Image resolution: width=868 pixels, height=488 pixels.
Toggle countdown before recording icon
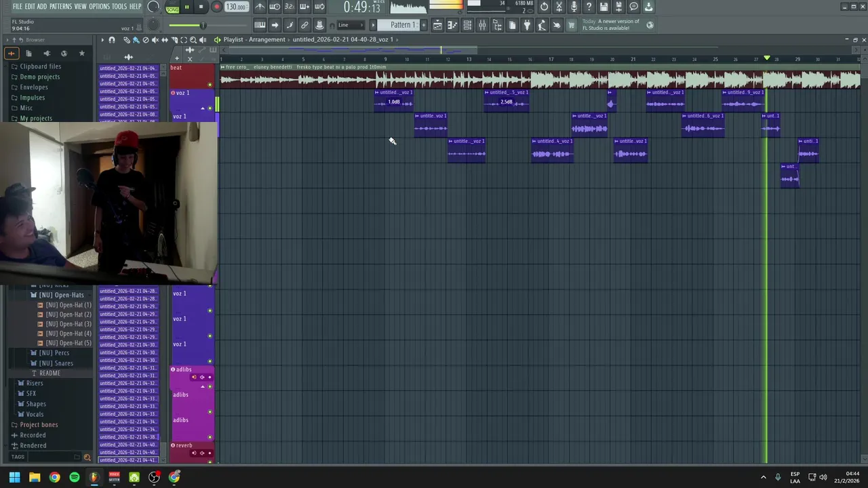coord(290,7)
